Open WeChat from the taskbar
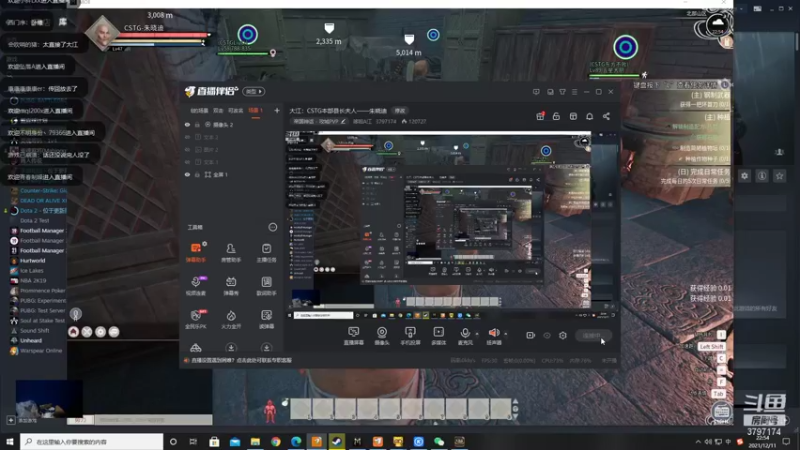The height and width of the screenshot is (450, 800). click(439, 441)
